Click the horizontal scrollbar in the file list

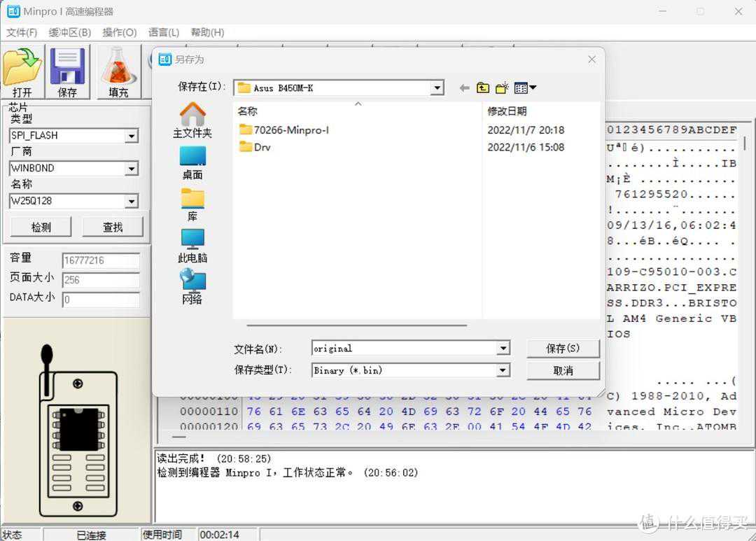click(x=357, y=325)
